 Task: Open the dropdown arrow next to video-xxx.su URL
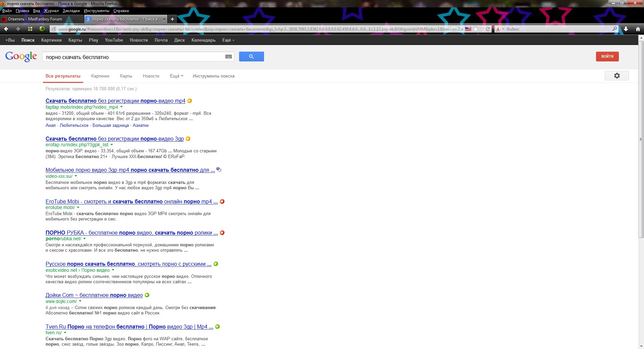click(76, 176)
